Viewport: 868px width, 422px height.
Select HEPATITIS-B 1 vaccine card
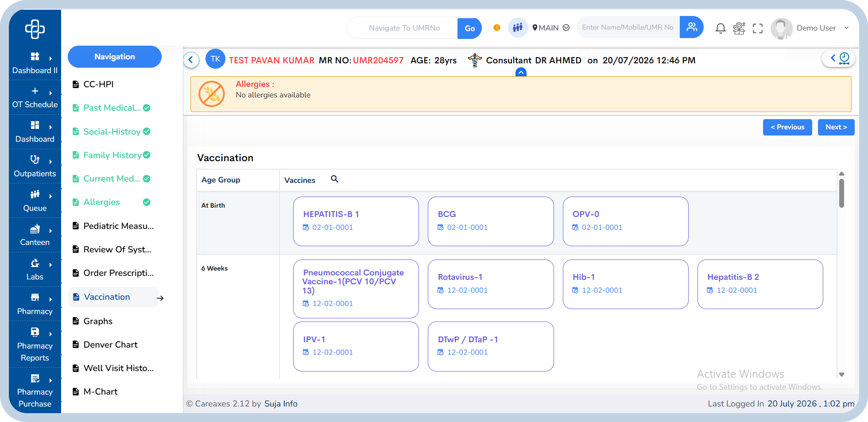pyautogui.click(x=356, y=221)
